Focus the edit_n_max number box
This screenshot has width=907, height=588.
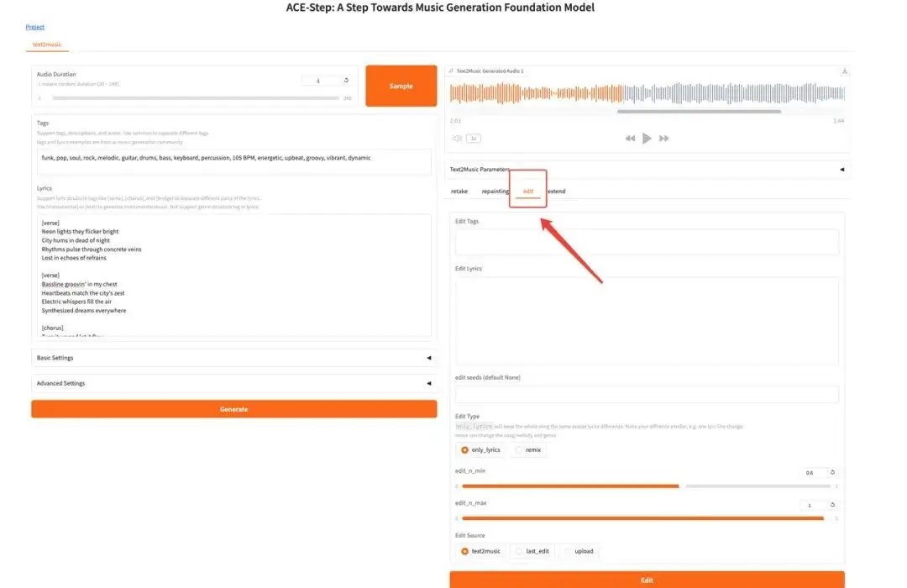814,505
